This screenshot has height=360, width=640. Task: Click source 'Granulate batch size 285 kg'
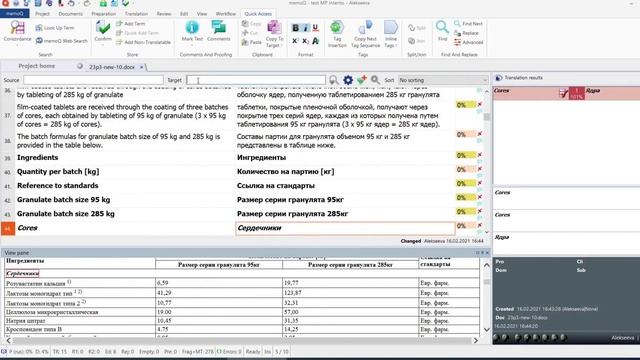coord(66,213)
